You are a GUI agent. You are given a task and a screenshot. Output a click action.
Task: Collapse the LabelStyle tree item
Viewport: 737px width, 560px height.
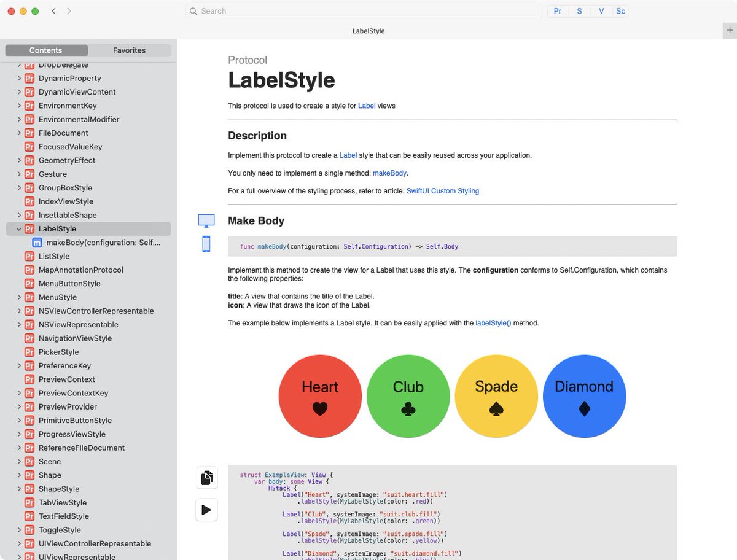19,229
